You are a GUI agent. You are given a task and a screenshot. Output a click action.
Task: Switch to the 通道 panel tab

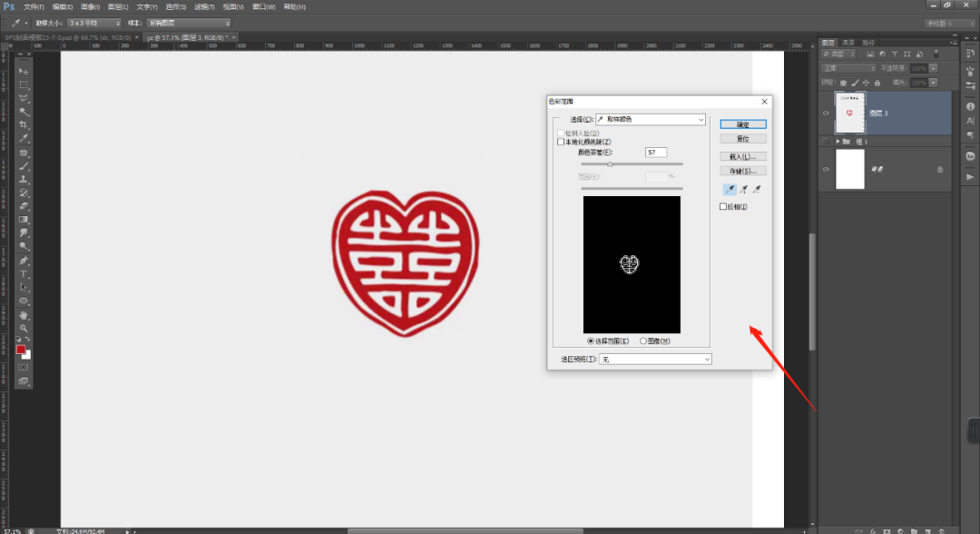pyautogui.click(x=848, y=43)
